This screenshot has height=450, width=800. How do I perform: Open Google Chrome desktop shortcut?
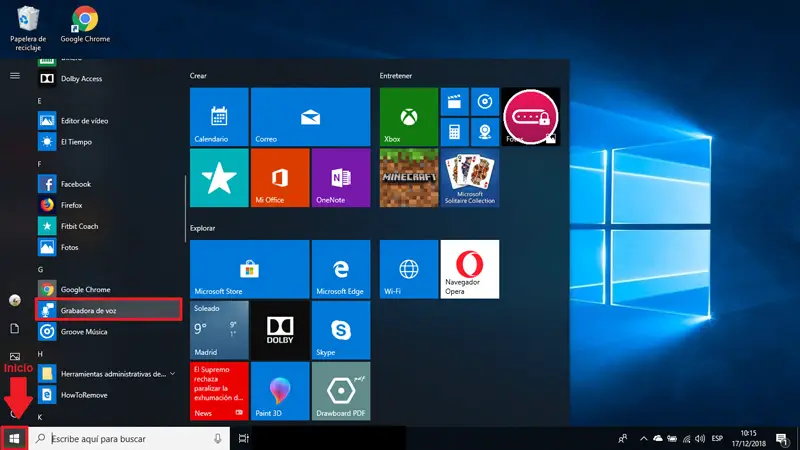[85, 24]
